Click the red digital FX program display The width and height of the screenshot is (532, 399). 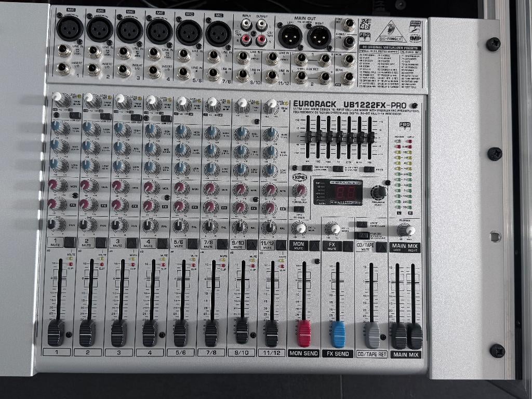(345, 193)
